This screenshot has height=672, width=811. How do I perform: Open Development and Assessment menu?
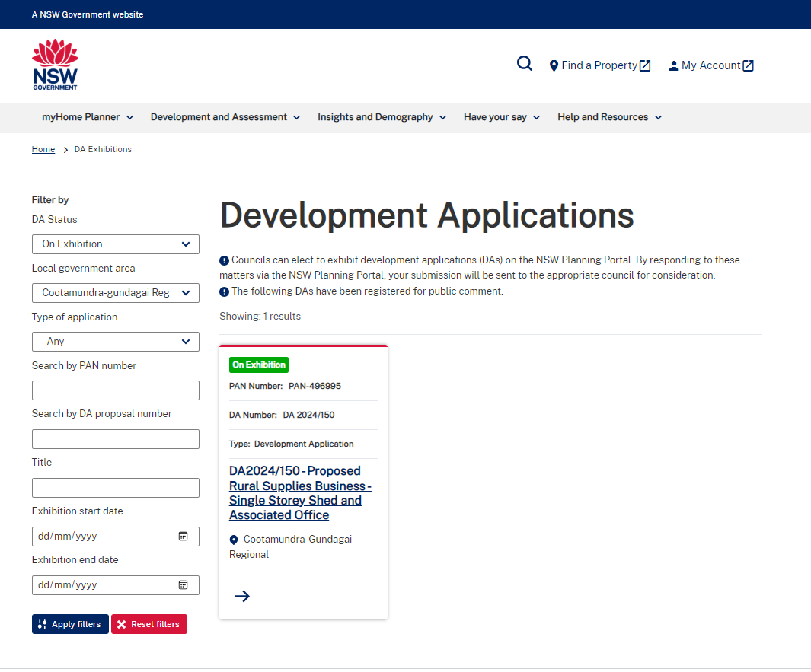point(225,117)
